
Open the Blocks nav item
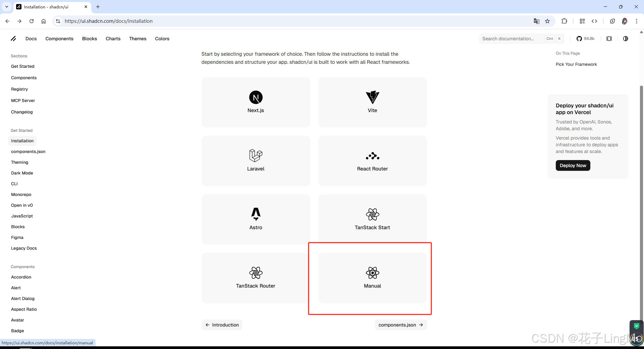(90, 39)
